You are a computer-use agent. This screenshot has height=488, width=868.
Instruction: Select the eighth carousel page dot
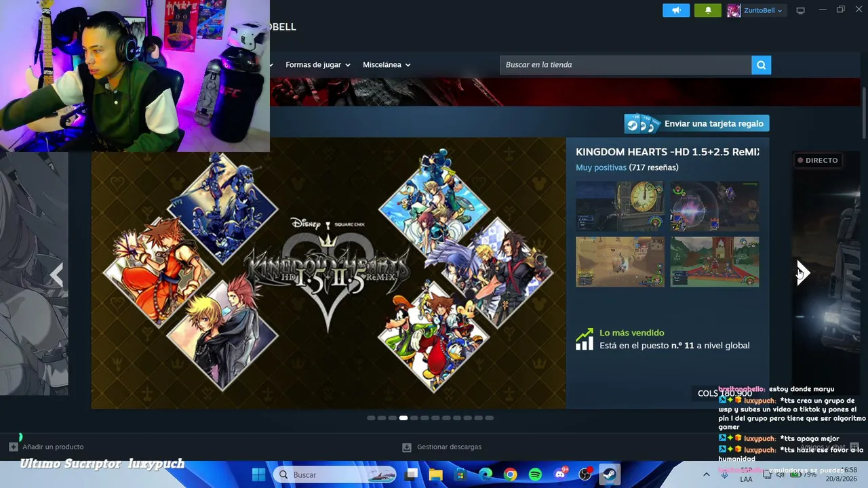tap(446, 418)
